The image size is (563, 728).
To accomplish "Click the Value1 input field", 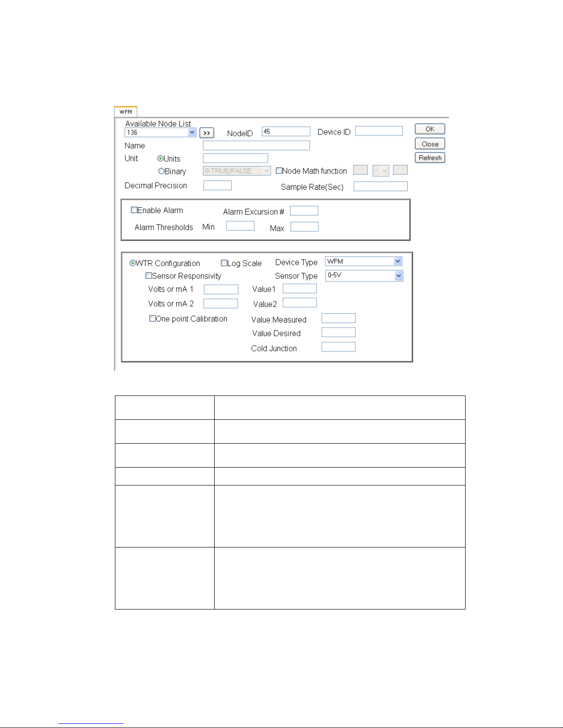I will (x=300, y=288).
